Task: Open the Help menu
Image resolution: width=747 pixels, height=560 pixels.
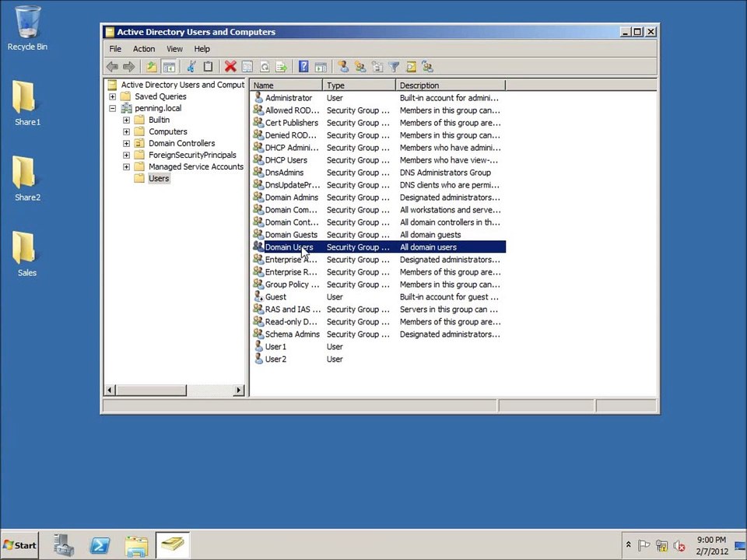Action: pos(202,48)
